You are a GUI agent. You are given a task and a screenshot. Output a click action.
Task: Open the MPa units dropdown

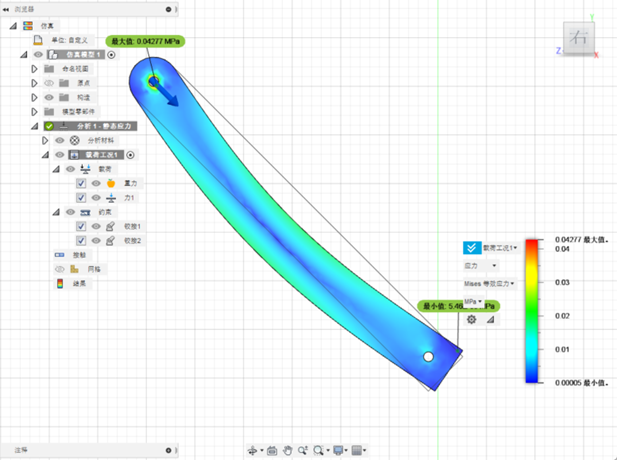pos(472,302)
